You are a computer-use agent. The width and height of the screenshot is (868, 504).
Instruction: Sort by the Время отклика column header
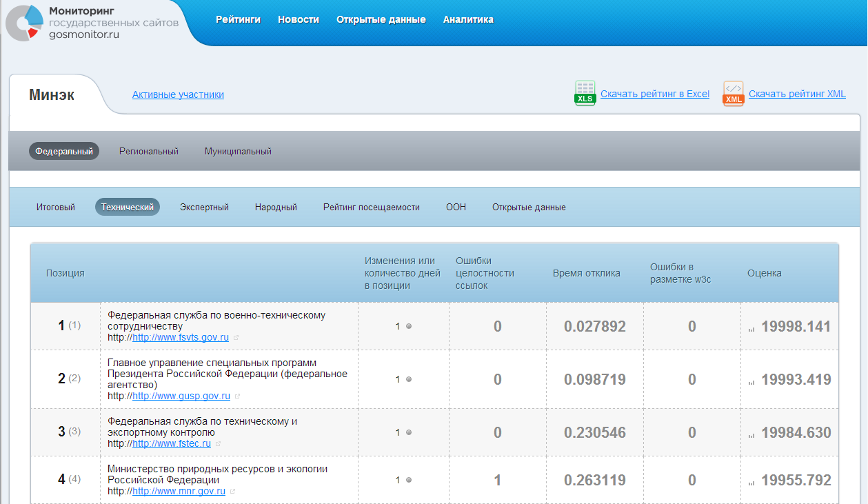point(586,273)
